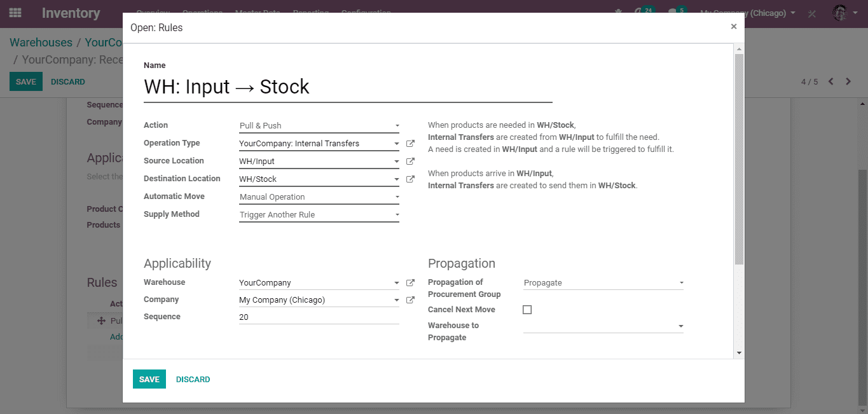Screen dimensions: 868x414
Task: Open external link for Operation Type
Action: pyautogui.click(x=410, y=144)
